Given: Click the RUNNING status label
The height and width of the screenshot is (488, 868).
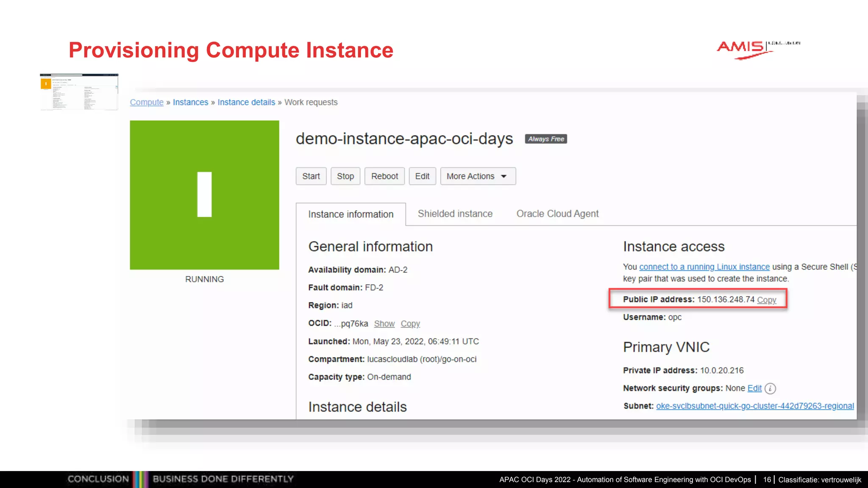Looking at the screenshot, I should click(x=204, y=279).
